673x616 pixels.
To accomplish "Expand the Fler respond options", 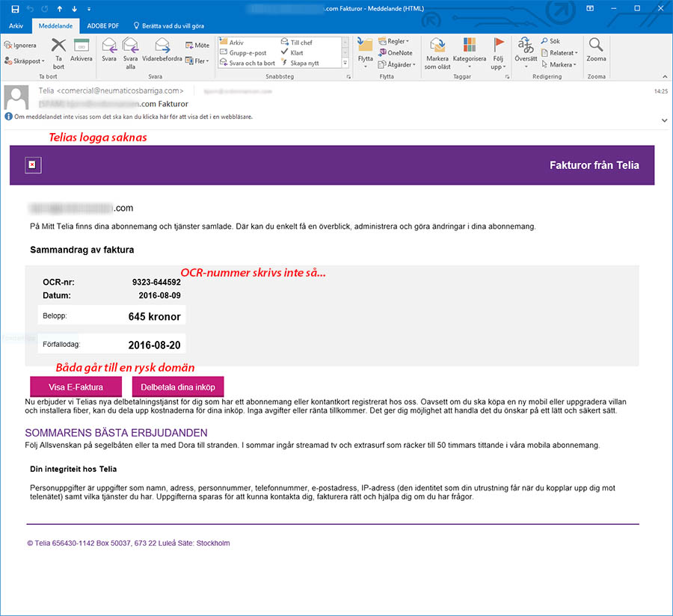I will pyautogui.click(x=197, y=61).
